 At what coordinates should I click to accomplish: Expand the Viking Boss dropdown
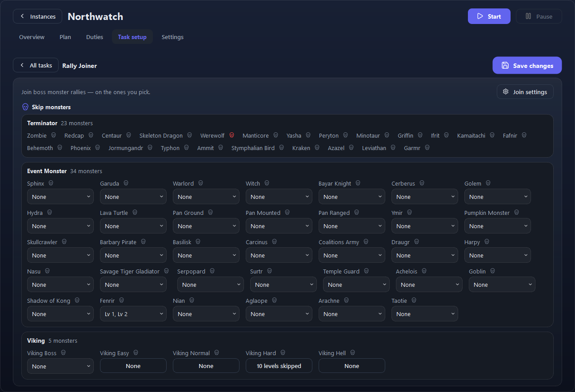(60, 366)
